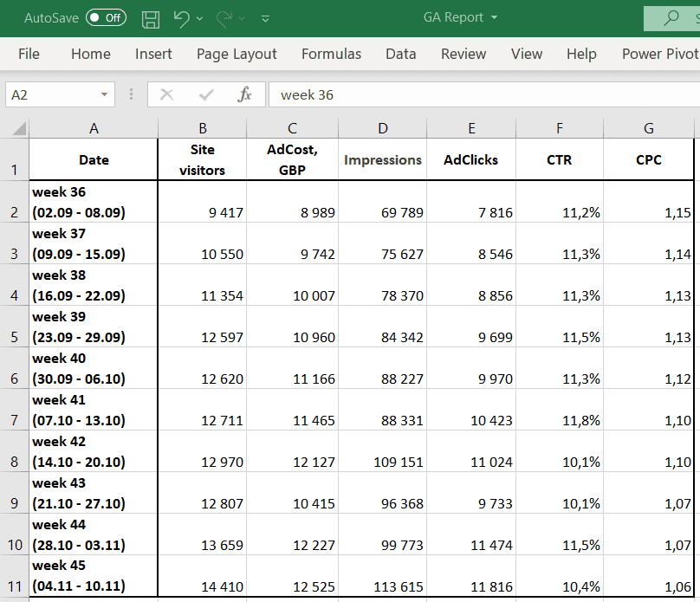Viewport: 700px width, 602px height.
Task: Click impressions value 109 151
Action: pyautogui.click(x=383, y=451)
